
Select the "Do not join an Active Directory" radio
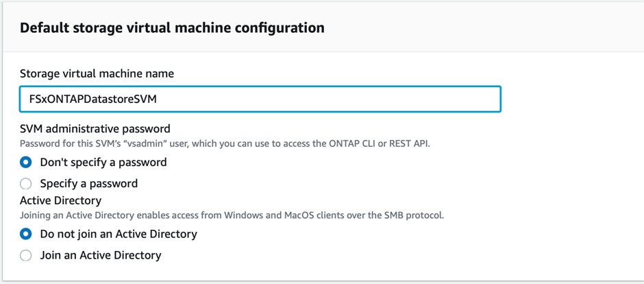pyautogui.click(x=26, y=234)
